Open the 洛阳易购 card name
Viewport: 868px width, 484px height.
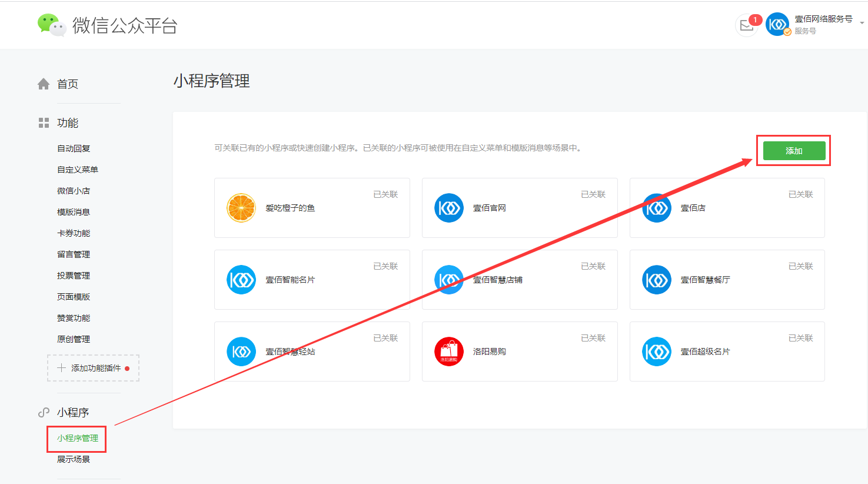click(x=490, y=352)
